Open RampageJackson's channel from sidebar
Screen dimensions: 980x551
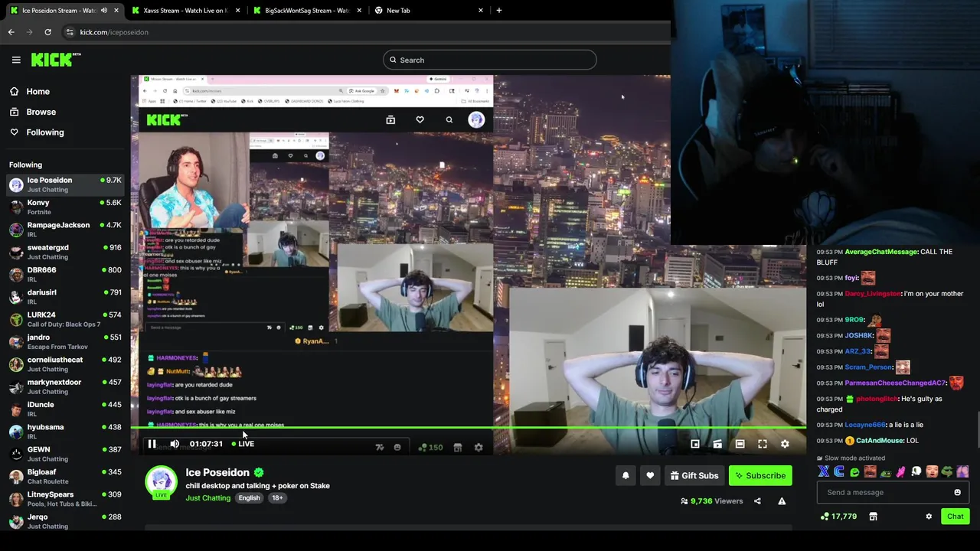point(65,230)
